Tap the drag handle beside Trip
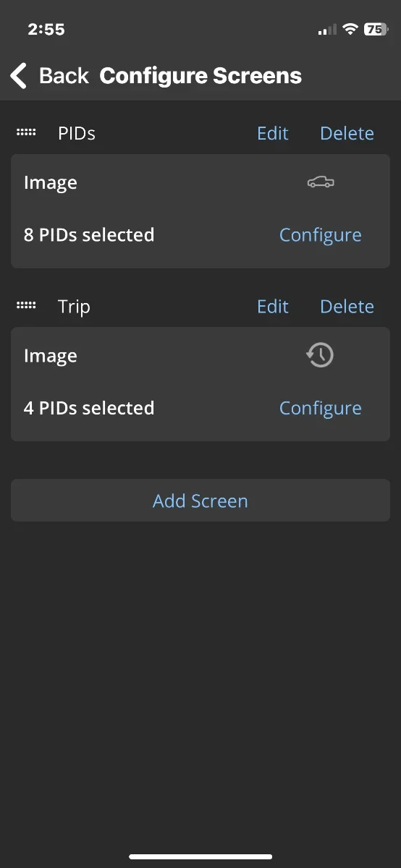 [x=26, y=306]
